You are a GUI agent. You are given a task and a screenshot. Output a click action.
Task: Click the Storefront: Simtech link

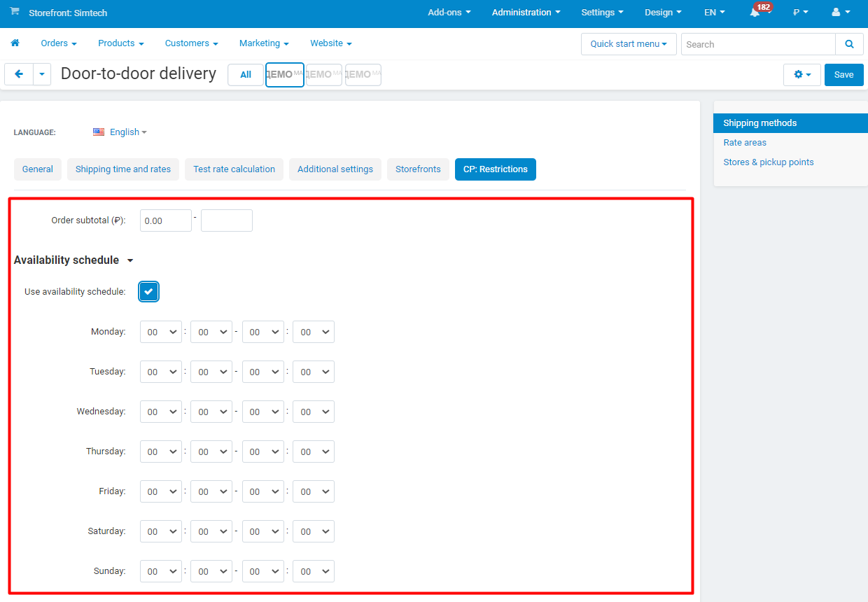(68, 13)
